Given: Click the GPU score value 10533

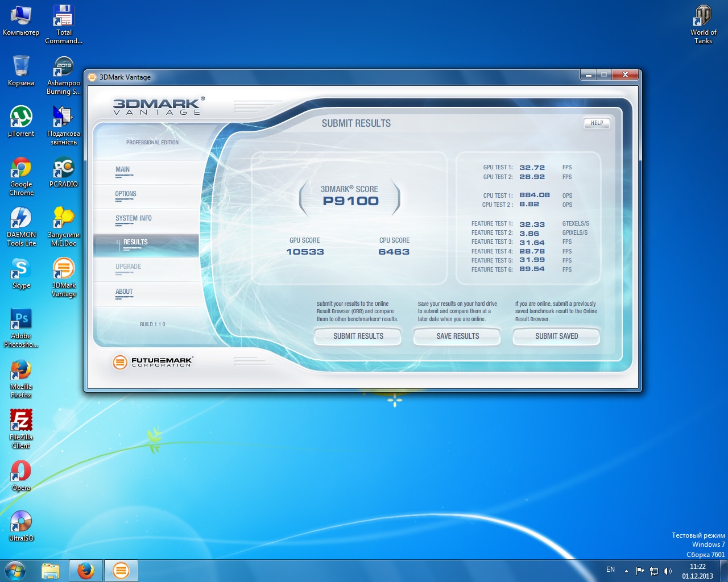Looking at the screenshot, I should pos(305,252).
